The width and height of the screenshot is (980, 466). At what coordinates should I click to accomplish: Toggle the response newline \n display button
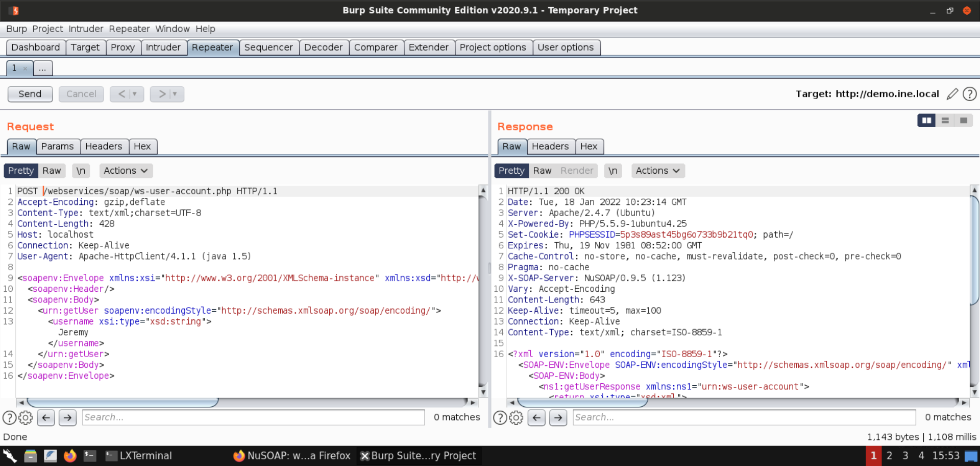pos(612,171)
